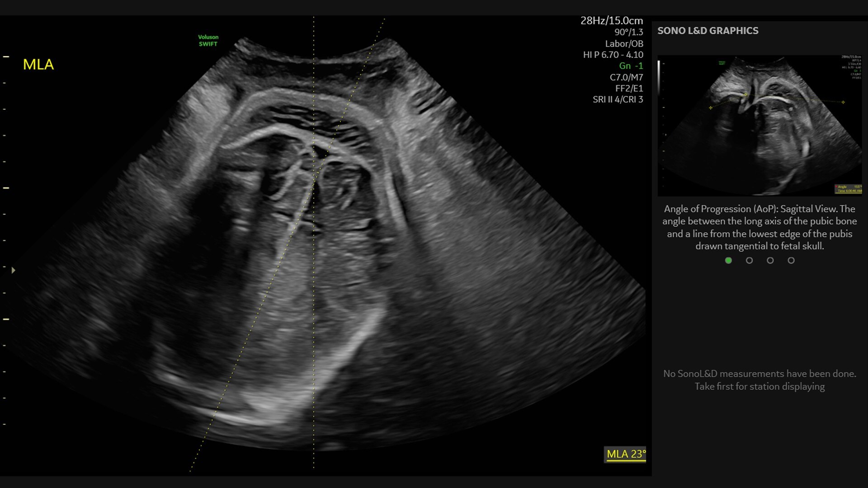Switch to the second graphics page dot
This screenshot has width=868, height=488.
pyautogui.click(x=749, y=260)
